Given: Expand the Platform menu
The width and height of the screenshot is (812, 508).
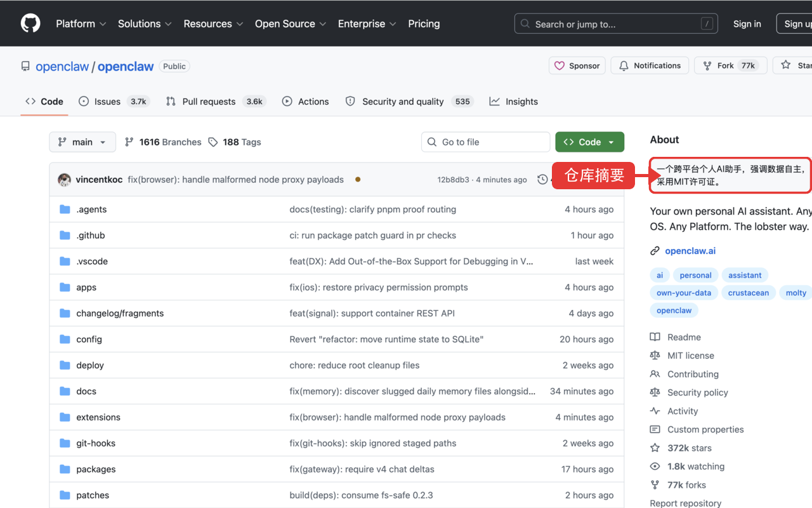Looking at the screenshot, I should [x=81, y=23].
